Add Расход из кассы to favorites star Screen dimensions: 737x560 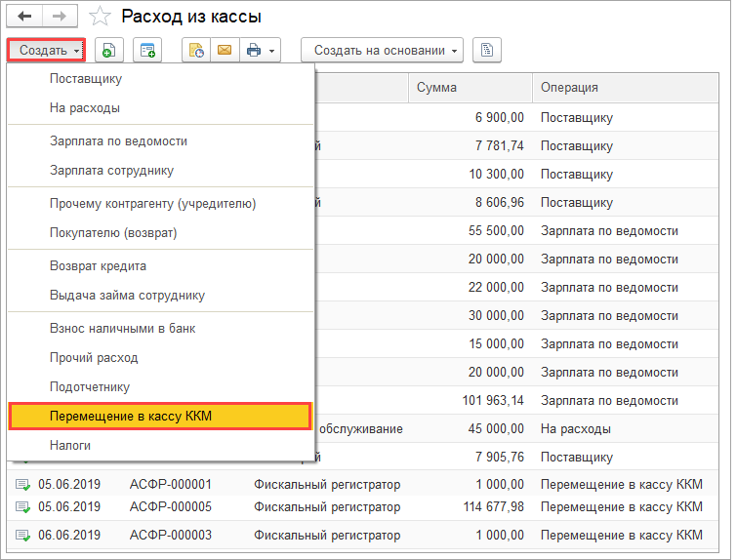(99, 18)
